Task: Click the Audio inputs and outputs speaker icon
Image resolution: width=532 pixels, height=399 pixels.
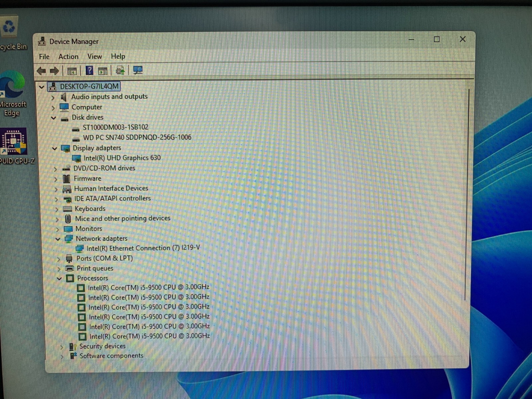Action: tap(64, 97)
